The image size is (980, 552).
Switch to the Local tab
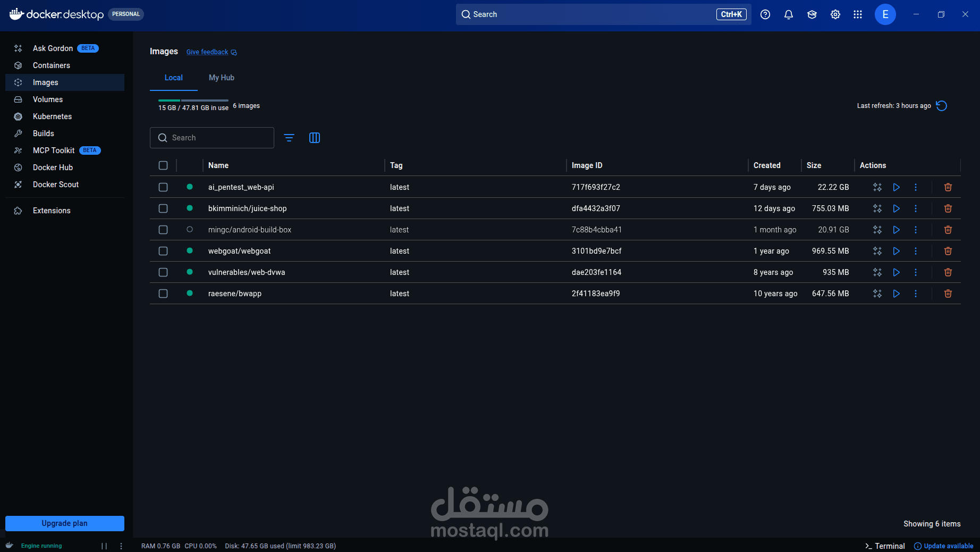(174, 78)
